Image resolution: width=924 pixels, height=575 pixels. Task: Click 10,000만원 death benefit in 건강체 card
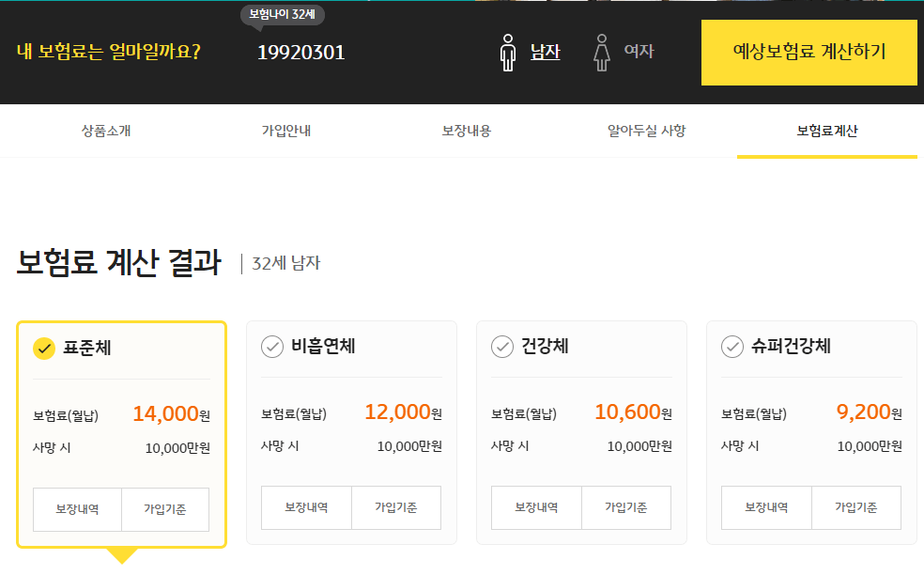639,446
